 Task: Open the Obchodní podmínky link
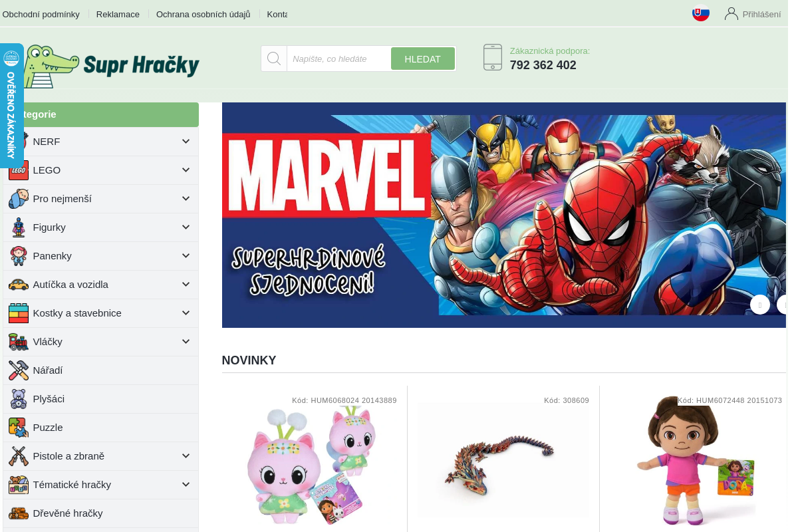tap(41, 14)
